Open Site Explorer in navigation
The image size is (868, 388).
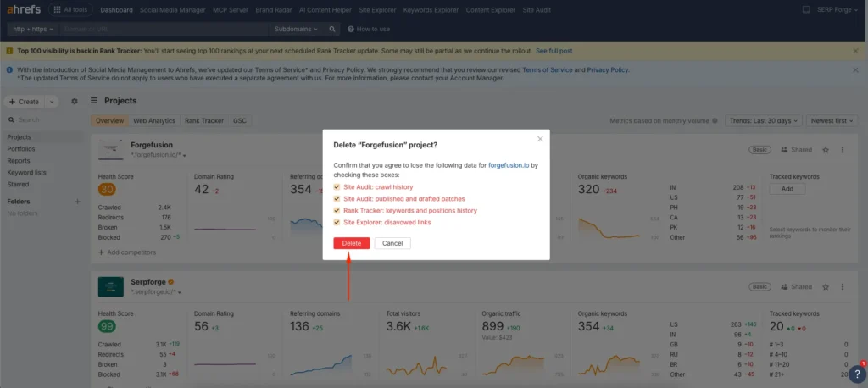tap(377, 10)
